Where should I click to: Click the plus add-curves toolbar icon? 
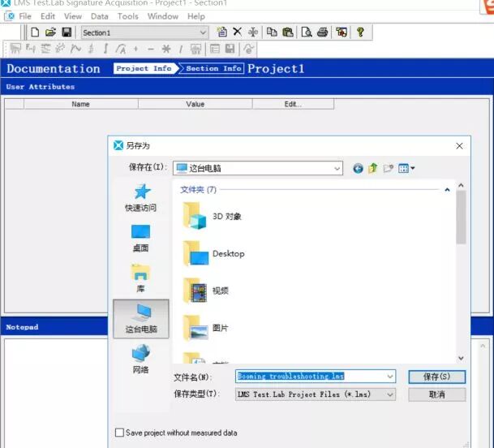click(x=135, y=49)
